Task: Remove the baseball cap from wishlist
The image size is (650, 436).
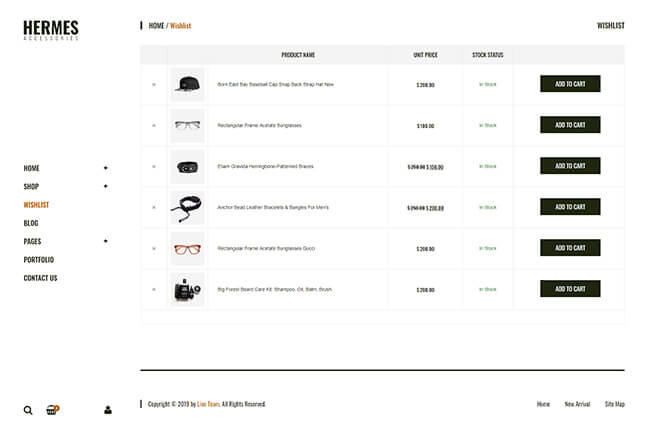Action: (x=154, y=84)
